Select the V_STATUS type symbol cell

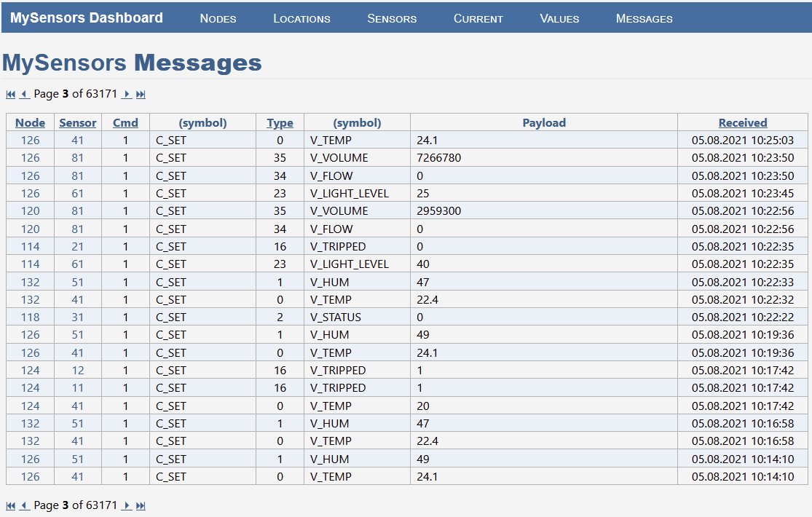tap(358, 317)
